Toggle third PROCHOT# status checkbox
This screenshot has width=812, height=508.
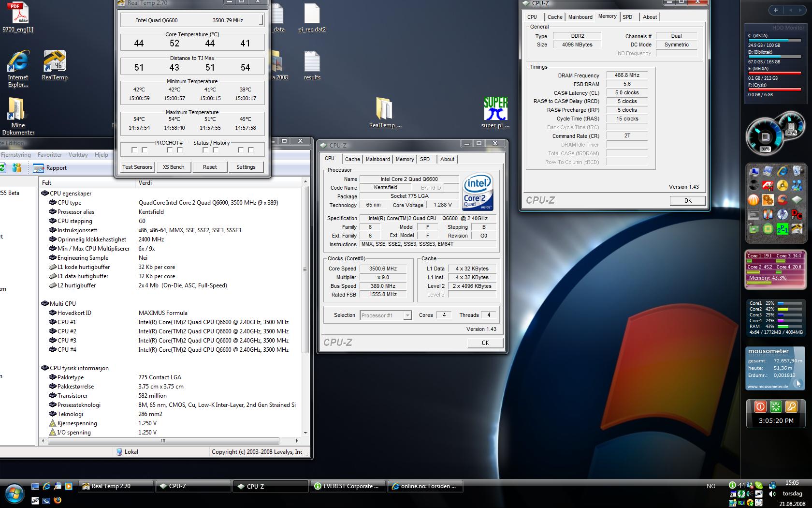point(170,150)
